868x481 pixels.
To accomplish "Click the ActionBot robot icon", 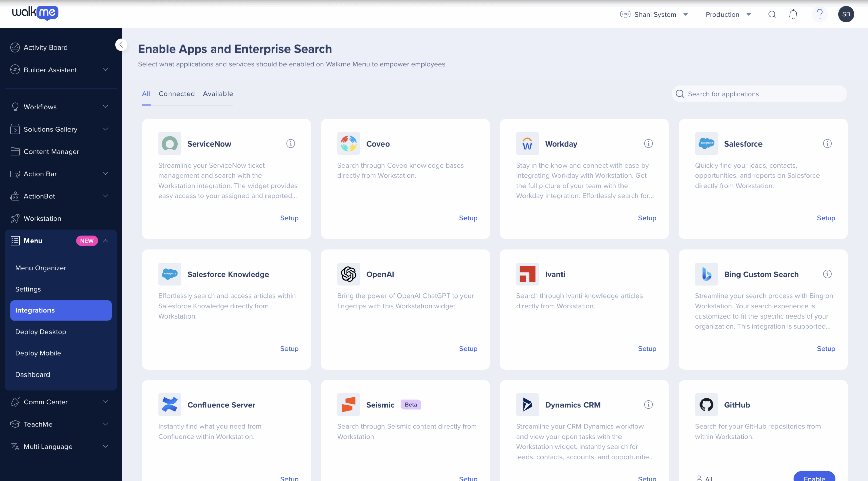I will (x=15, y=196).
